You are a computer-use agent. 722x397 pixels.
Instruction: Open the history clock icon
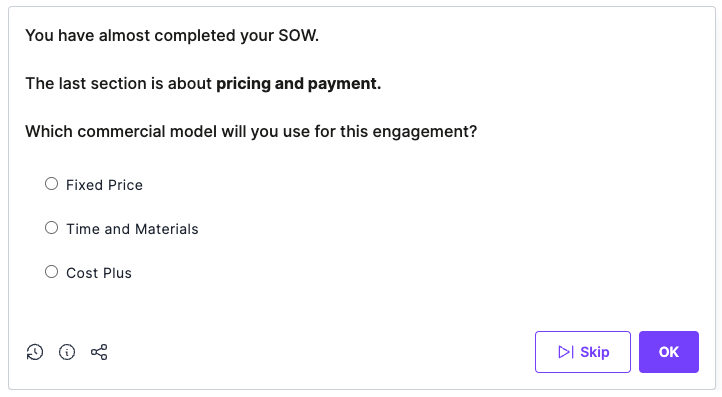click(35, 352)
